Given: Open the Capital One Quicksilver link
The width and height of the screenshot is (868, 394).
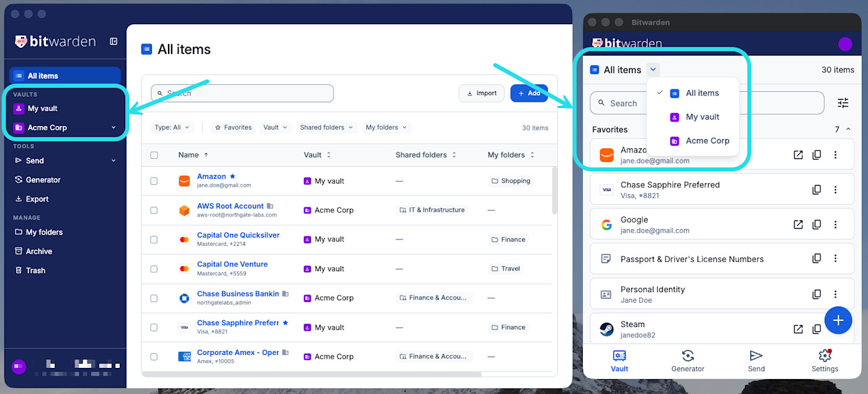Looking at the screenshot, I should (238, 235).
